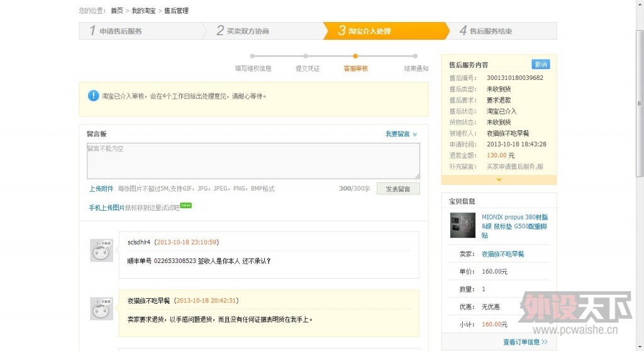Click 夜猫族不吃早餐 comment avatar

click(x=101, y=309)
